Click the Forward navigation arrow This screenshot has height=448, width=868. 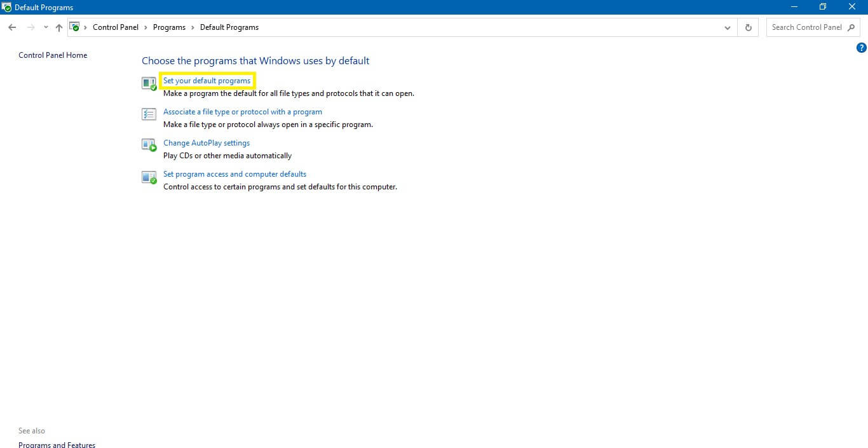coord(31,27)
